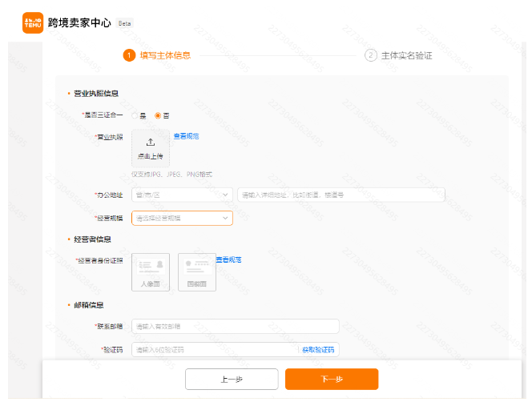Click the 联系邮箱 contact email field

coord(235,327)
